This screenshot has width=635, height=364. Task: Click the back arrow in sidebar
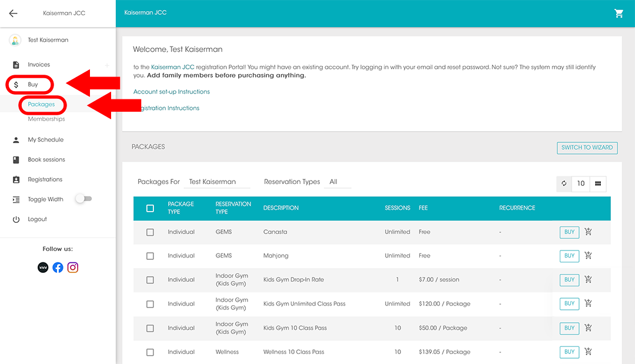click(x=13, y=13)
